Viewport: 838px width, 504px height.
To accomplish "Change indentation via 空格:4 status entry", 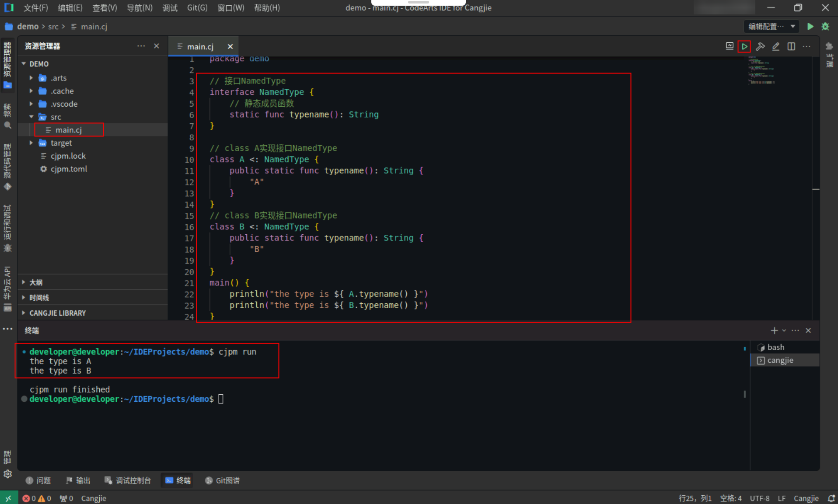I will point(731,498).
